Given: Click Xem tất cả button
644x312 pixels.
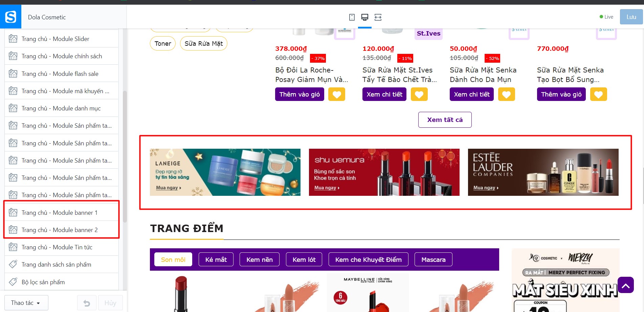Looking at the screenshot, I should click(445, 120).
